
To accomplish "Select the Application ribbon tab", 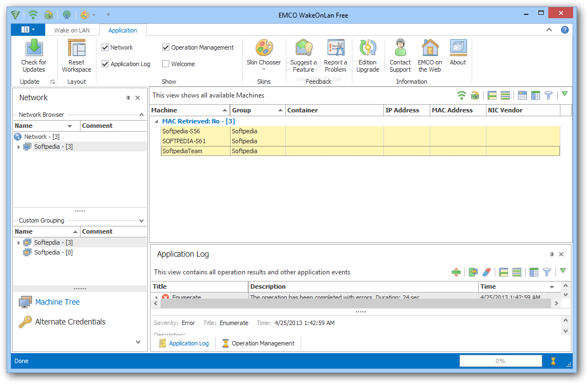I will point(122,30).
